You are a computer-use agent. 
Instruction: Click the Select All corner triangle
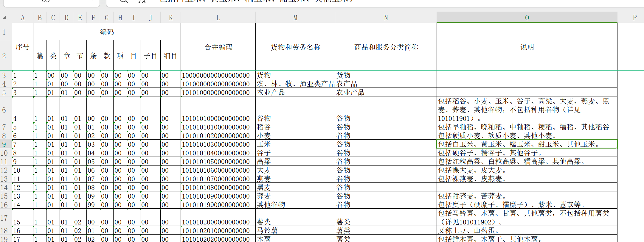[x=4, y=18]
